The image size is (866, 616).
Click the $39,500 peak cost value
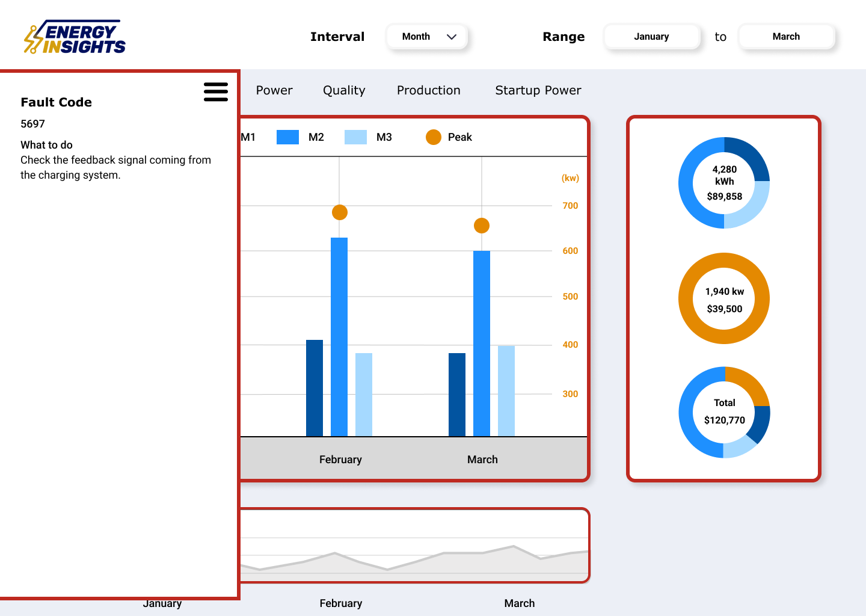pyautogui.click(x=725, y=309)
